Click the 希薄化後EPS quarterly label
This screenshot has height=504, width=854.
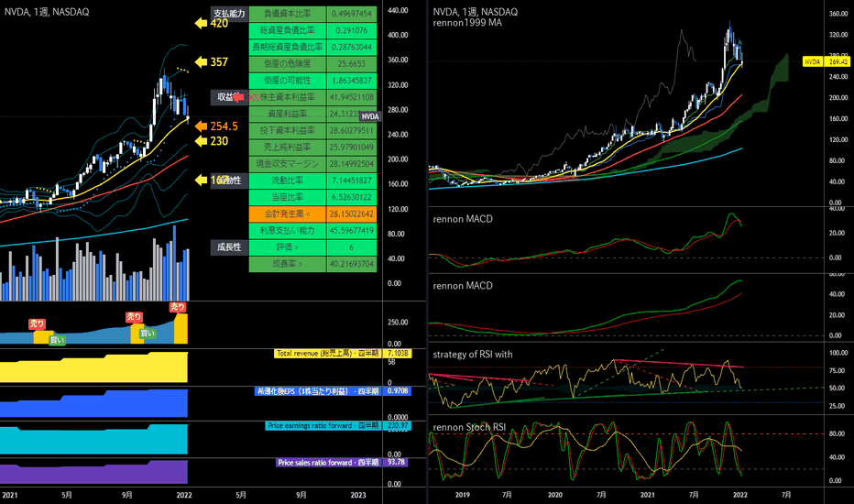click(x=318, y=390)
